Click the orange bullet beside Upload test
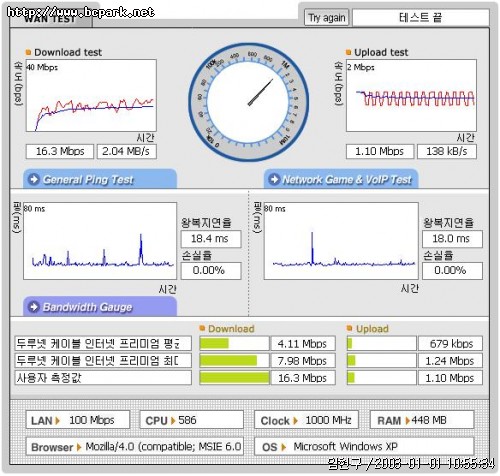Image resolution: width=500 pixels, height=476 pixels. (348, 52)
